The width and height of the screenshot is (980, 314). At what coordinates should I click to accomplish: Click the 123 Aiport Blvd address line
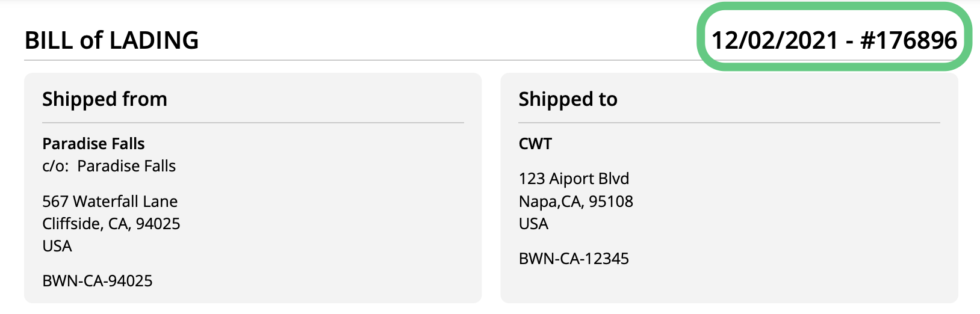(574, 179)
